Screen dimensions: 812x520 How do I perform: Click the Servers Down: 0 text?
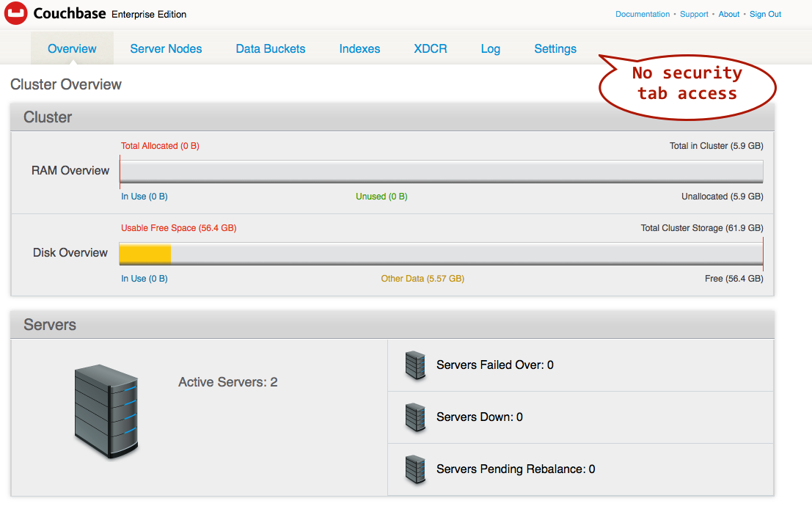coord(480,417)
